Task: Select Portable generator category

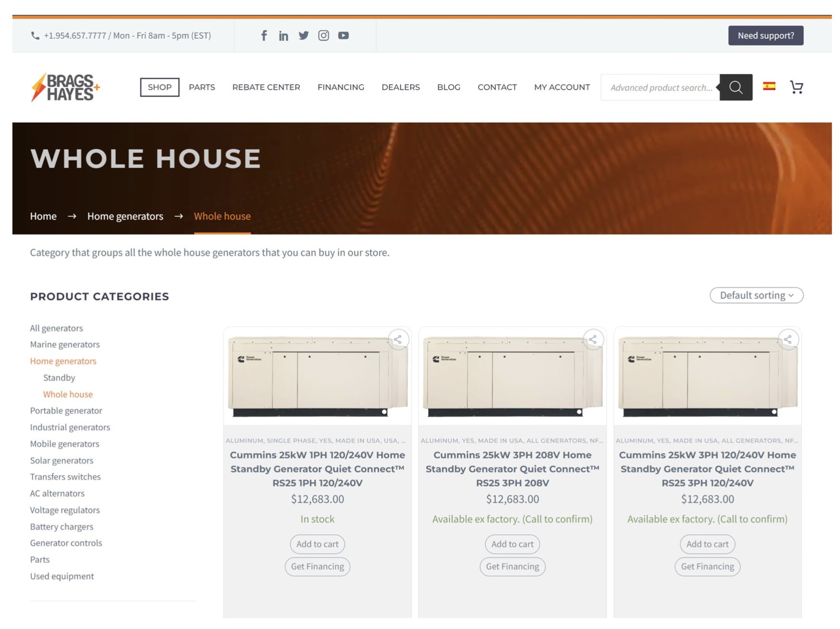Action: point(66,411)
